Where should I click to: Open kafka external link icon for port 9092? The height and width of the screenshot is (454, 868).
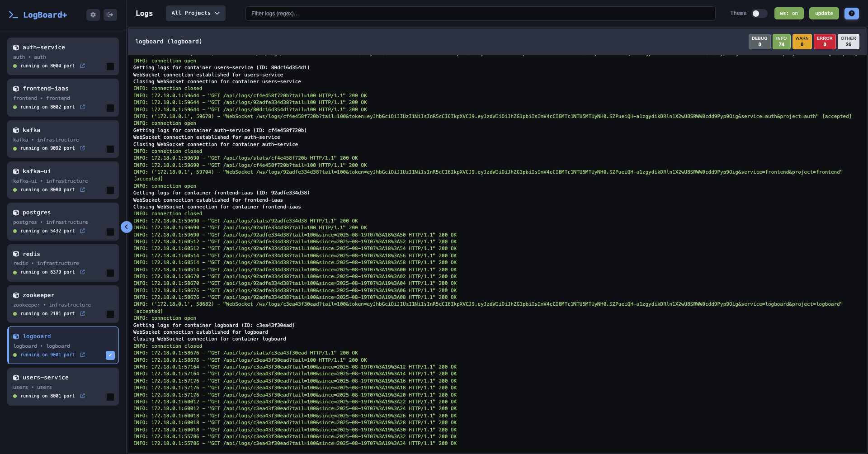[x=82, y=148]
